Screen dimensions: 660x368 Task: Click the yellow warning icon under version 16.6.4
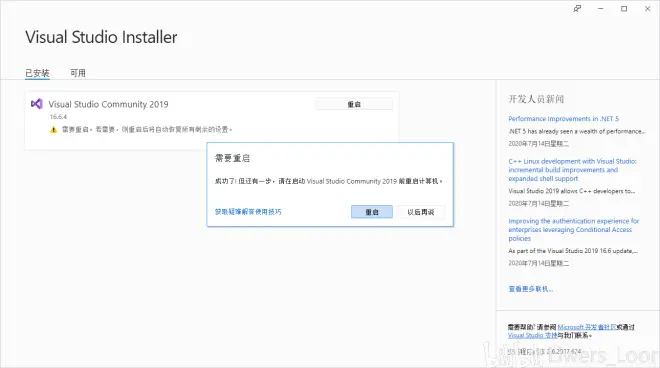[53, 130]
